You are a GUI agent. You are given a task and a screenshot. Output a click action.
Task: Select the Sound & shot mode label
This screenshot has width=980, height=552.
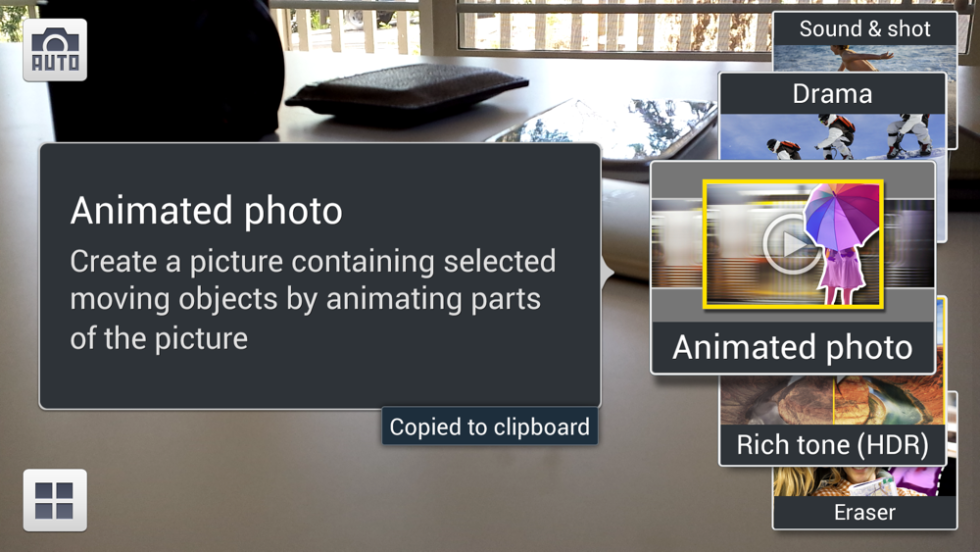865,29
